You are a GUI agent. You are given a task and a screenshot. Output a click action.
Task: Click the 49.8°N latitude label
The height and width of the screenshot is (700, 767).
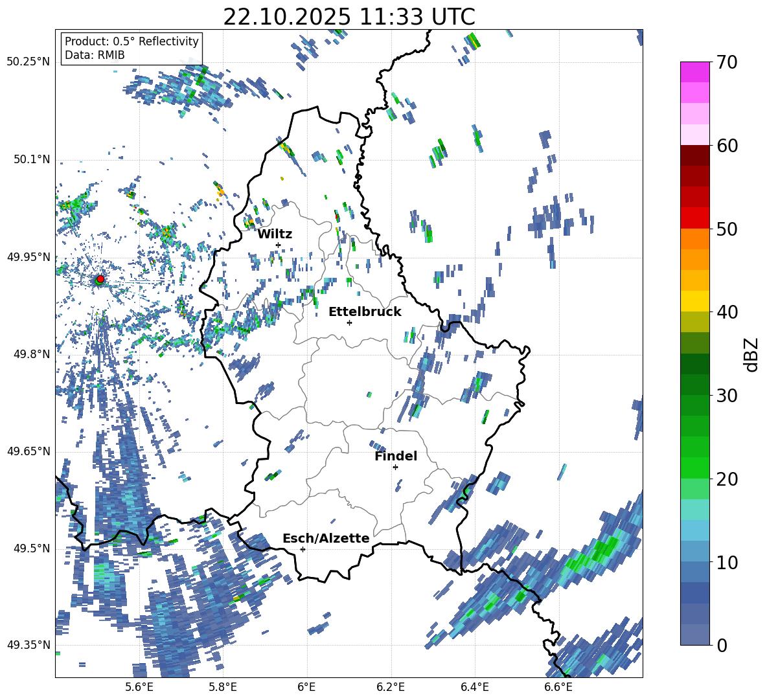click(x=31, y=354)
